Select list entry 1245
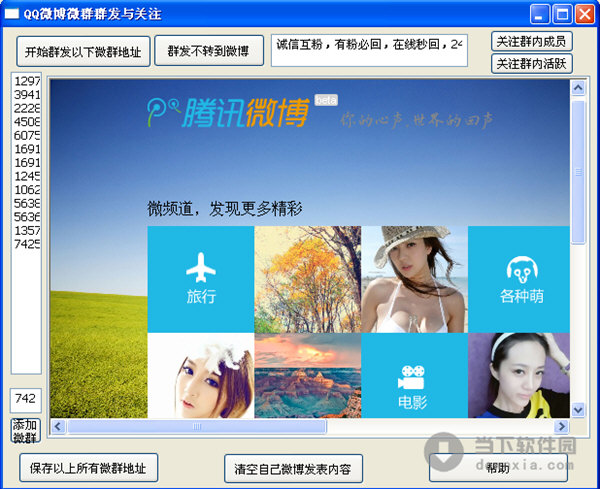Screen dimensions: 600x489 pyautogui.click(x=27, y=176)
